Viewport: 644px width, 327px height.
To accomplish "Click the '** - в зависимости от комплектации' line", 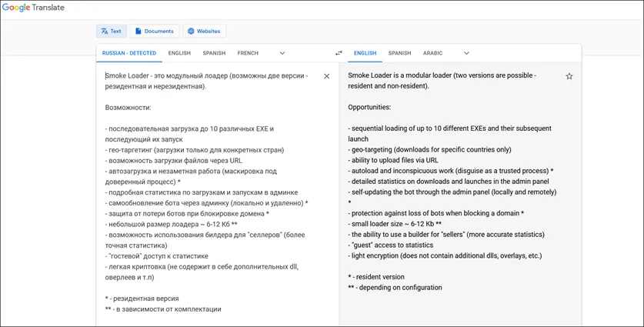I will pos(163,309).
